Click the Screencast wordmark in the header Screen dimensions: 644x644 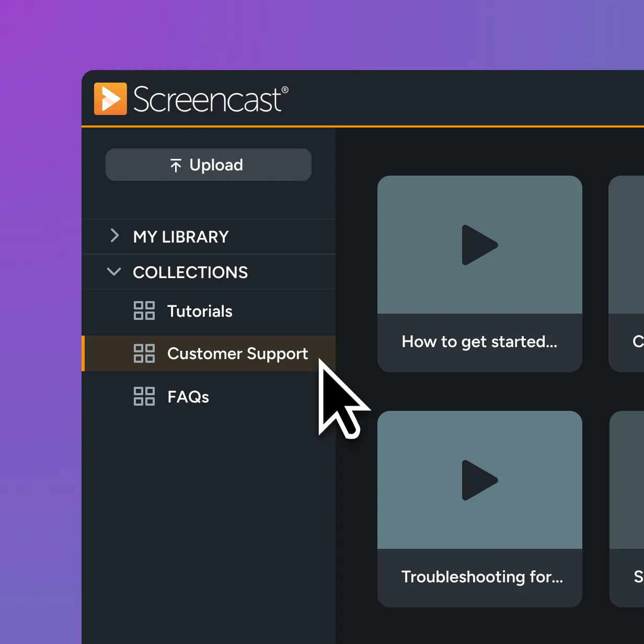point(211,99)
